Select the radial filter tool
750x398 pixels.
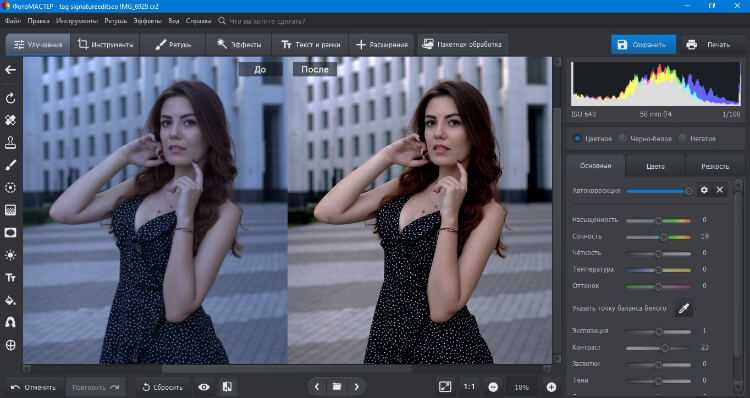coord(11,188)
